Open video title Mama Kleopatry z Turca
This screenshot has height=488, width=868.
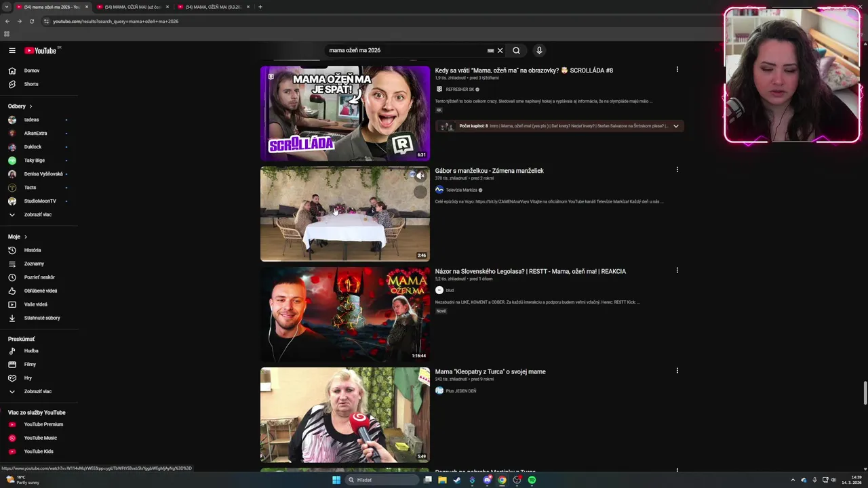490,371
